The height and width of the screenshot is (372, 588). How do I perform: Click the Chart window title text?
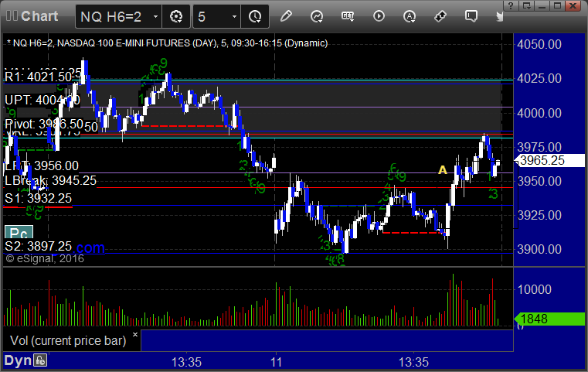pos(39,16)
